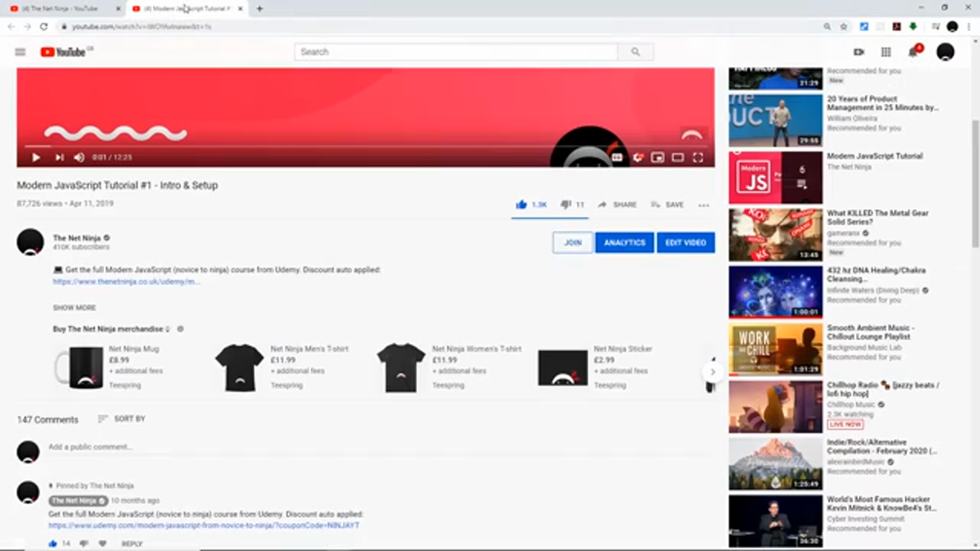
Task: Play the video
Action: pos(35,158)
